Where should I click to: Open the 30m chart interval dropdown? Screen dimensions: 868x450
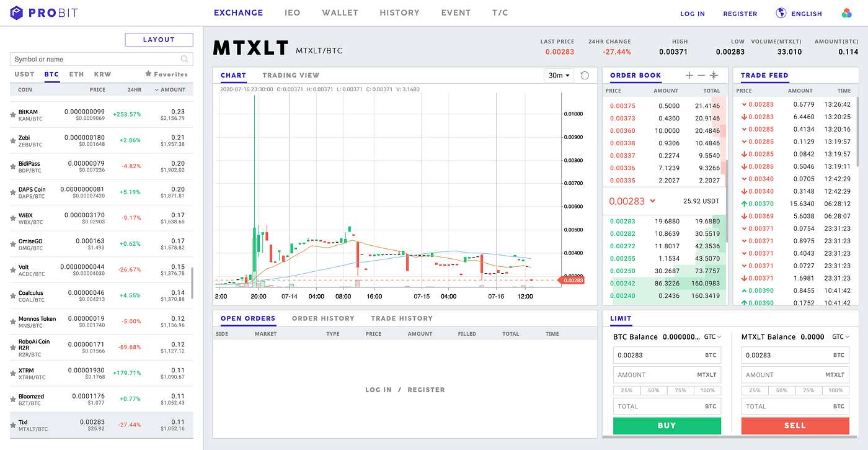[x=558, y=75]
